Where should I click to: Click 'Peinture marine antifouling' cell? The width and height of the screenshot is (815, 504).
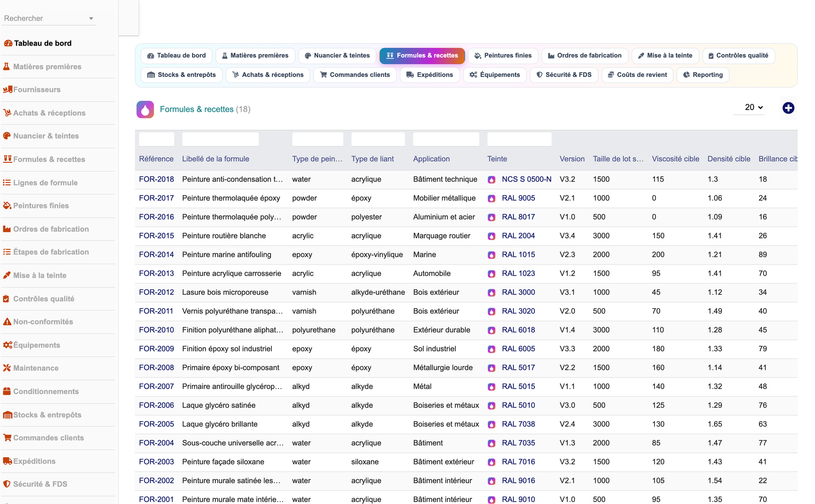click(227, 255)
